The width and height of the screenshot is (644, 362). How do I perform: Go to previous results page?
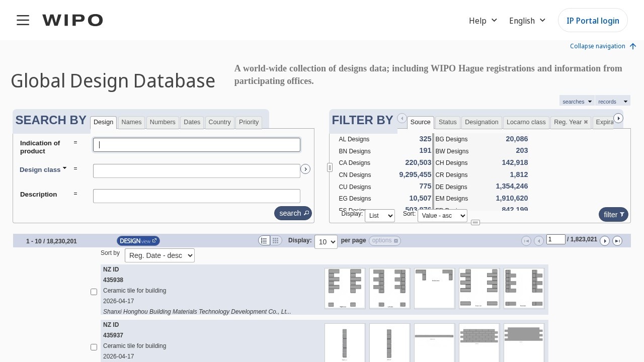click(x=539, y=241)
